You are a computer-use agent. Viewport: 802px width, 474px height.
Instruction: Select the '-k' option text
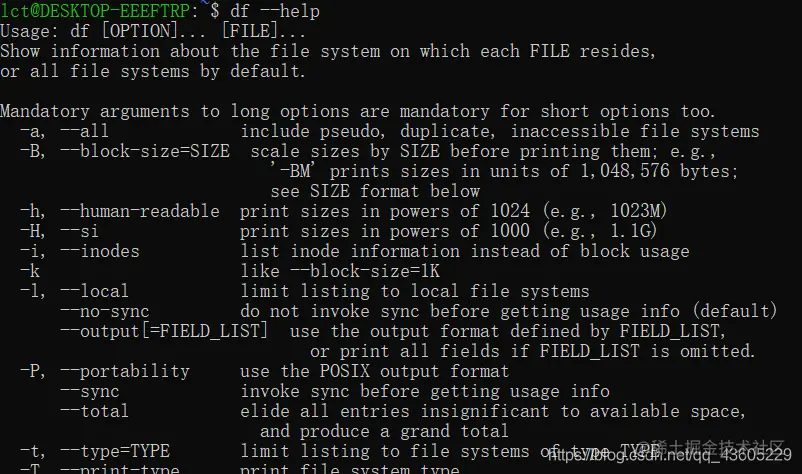[30, 271]
